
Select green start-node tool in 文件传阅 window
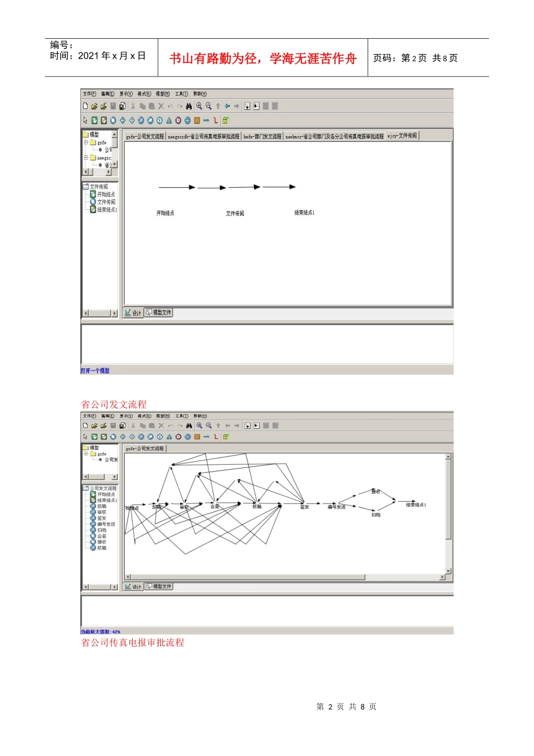[94, 120]
